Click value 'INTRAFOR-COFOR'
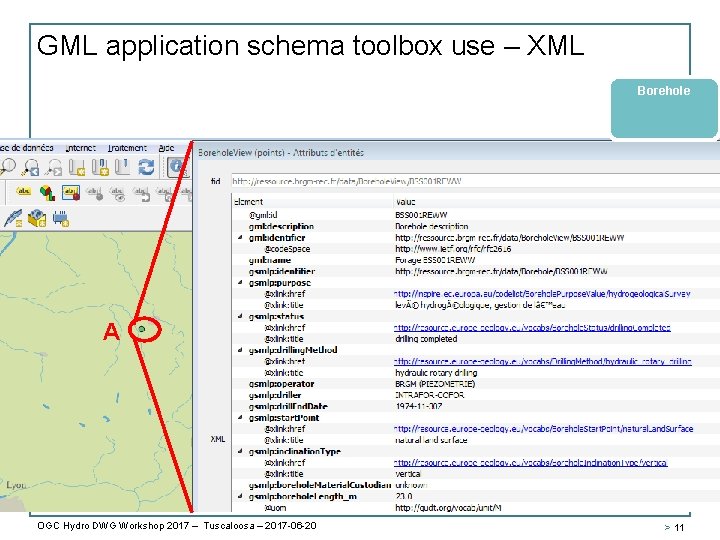 [429, 395]
